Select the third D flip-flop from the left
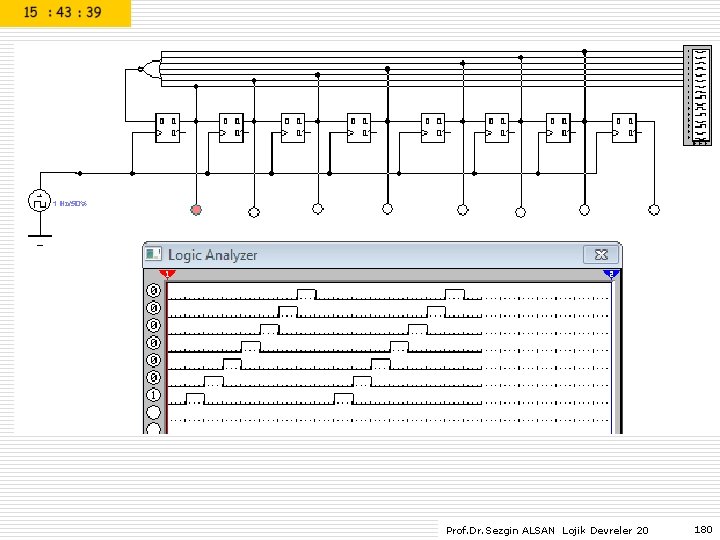The width and height of the screenshot is (720, 540). (x=293, y=128)
